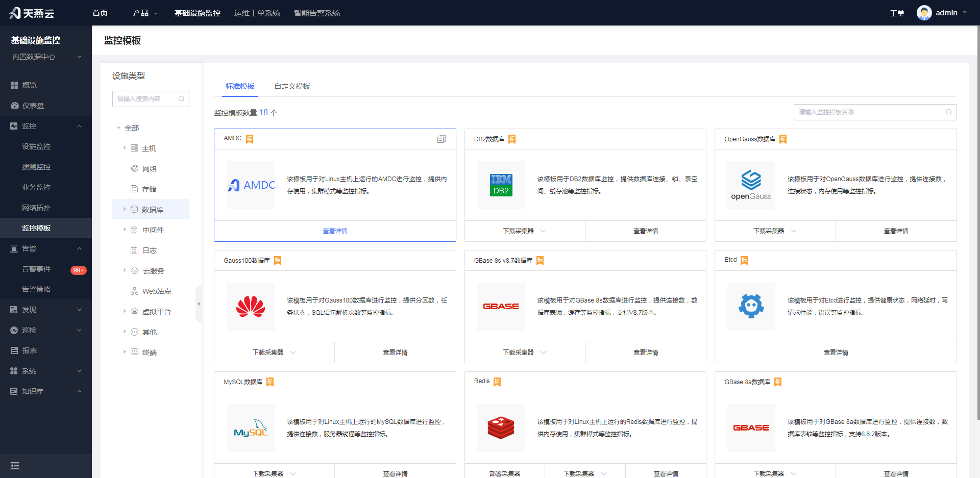This screenshot has width=980, height=478.
Task: Open 工单 in the top right
Action: point(897,13)
